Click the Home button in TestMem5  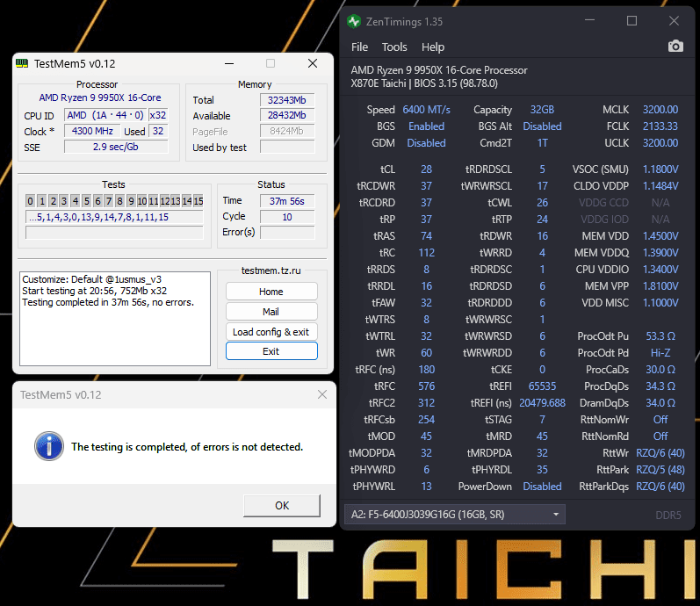pyautogui.click(x=271, y=292)
